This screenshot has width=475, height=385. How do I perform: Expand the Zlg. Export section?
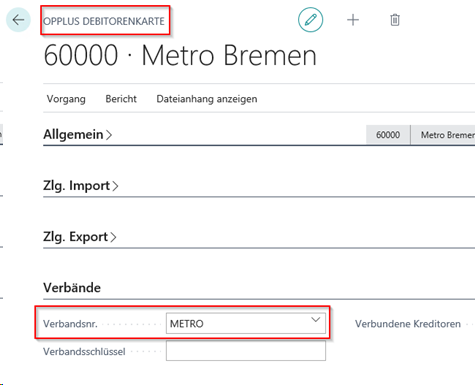[x=80, y=237]
